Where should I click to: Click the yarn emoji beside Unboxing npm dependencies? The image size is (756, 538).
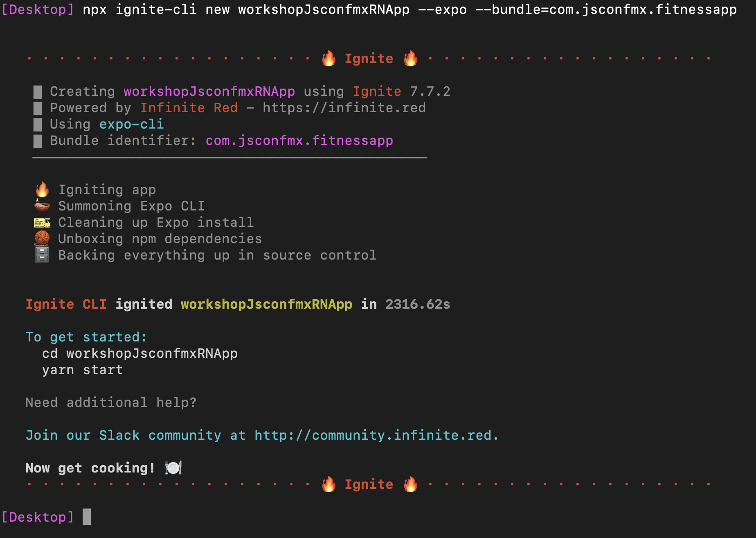pos(42,238)
